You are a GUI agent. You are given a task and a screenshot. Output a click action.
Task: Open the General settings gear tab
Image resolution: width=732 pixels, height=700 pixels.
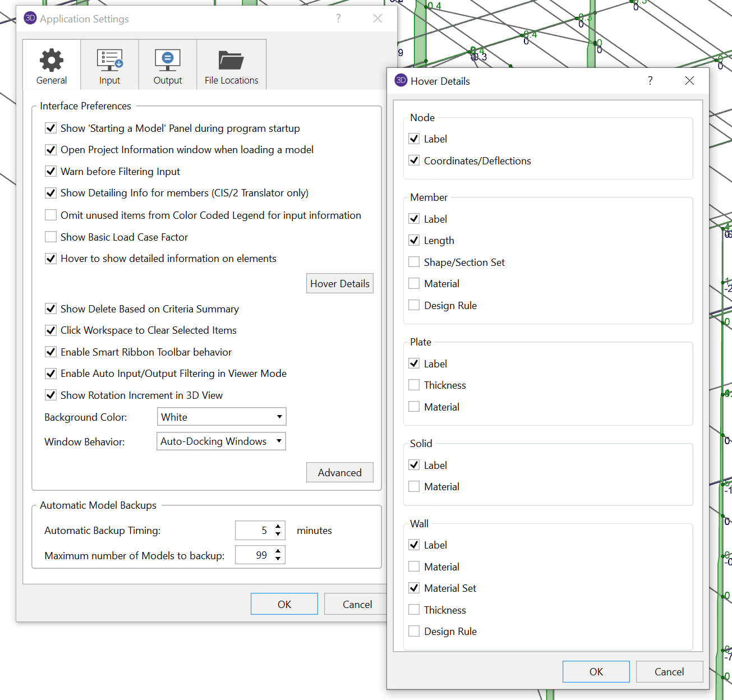pyautogui.click(x=52, y=66)
